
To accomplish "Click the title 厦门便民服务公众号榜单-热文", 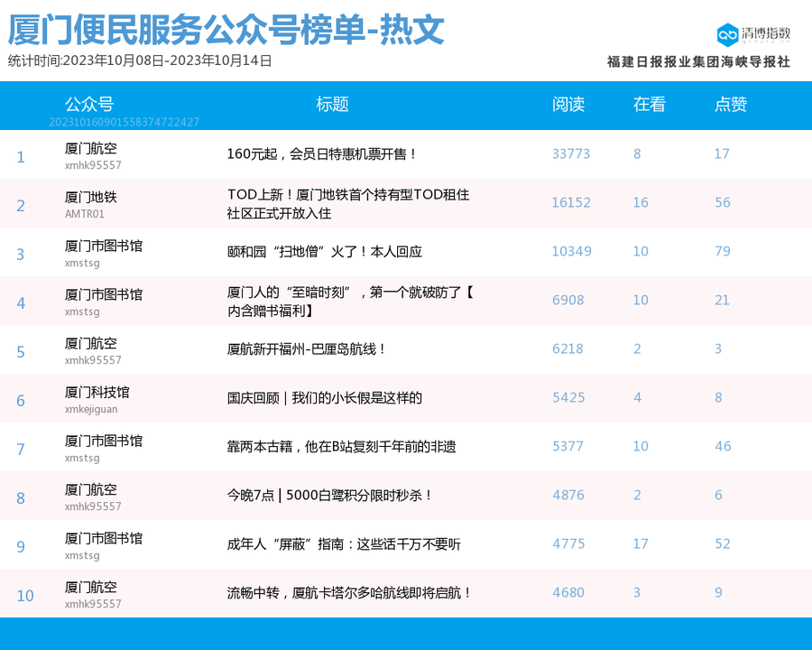I will click(226, 30).
